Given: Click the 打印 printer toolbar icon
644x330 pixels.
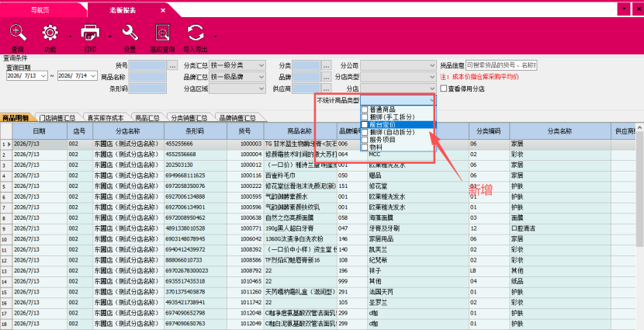Looking at the screenshot, I should click(x=90, y=33).
